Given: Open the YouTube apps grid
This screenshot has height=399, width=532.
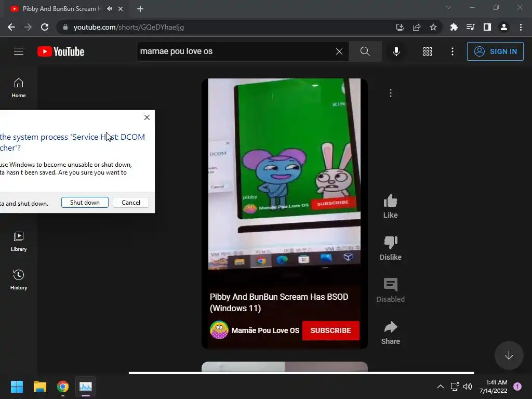Looking at the screenshot, I should 427,51.
